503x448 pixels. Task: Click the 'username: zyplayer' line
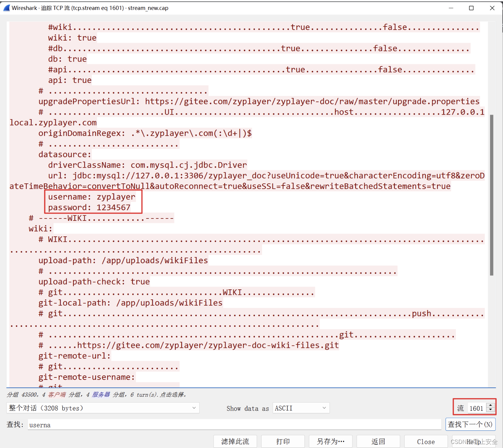92,197
